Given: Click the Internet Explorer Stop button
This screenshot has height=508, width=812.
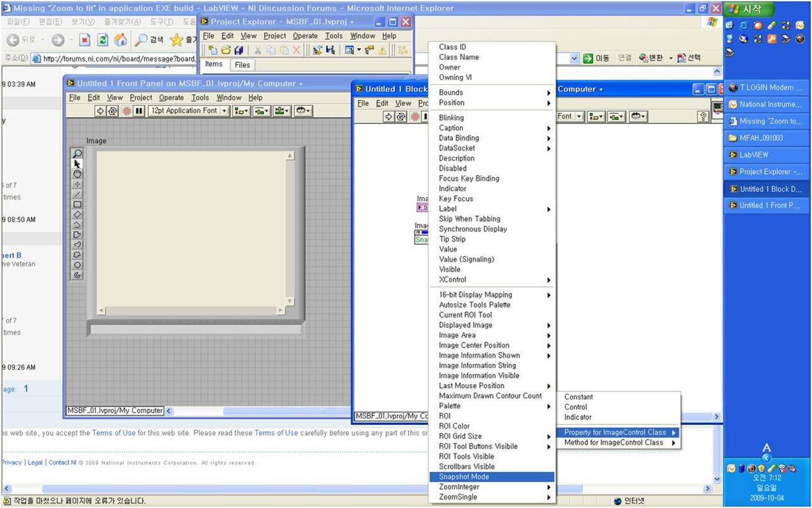Looking at the screenshot, I should [x=84, y=40].
